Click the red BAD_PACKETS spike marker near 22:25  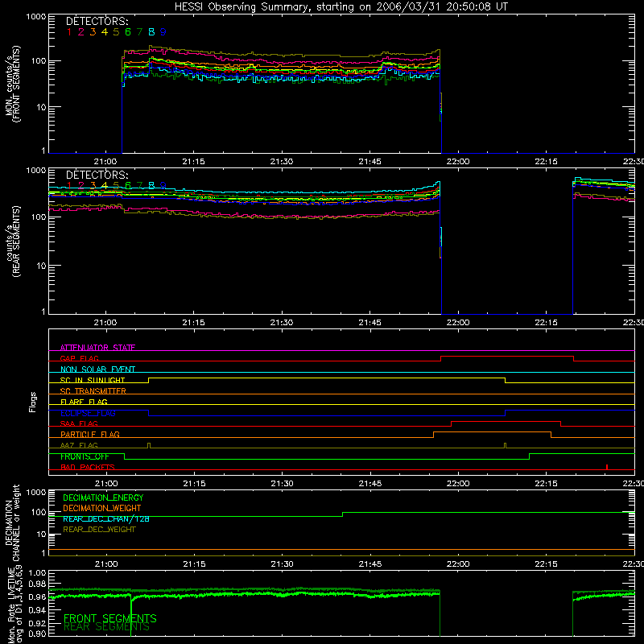pyautogui.click(x=607, y=467)
